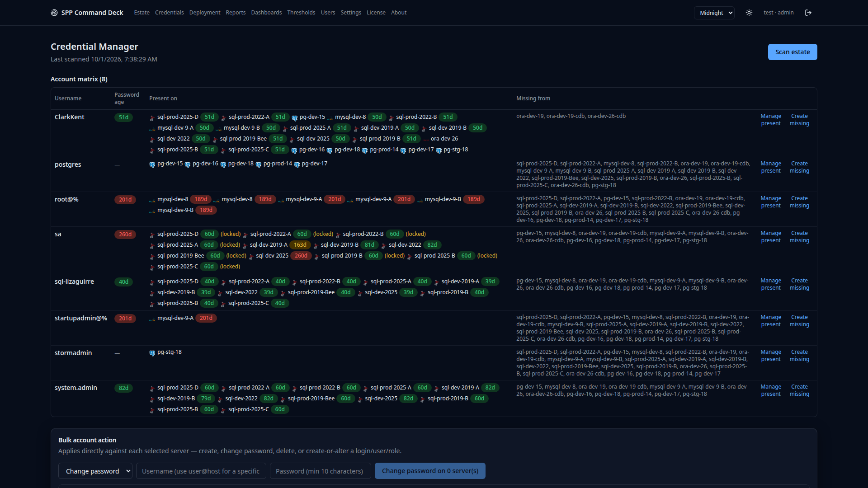Click the SQL Server icon beside sql-prod-2025-D in sql-lizaguirre row

pyautogui.click(x=152, y=282)
